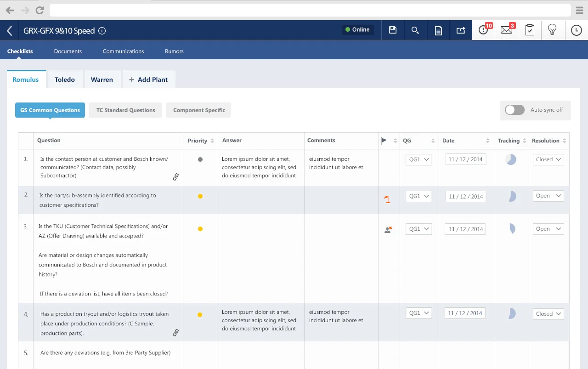Edit the date field for question 2
The image size is (588, 369).
[x=466, y=196]
